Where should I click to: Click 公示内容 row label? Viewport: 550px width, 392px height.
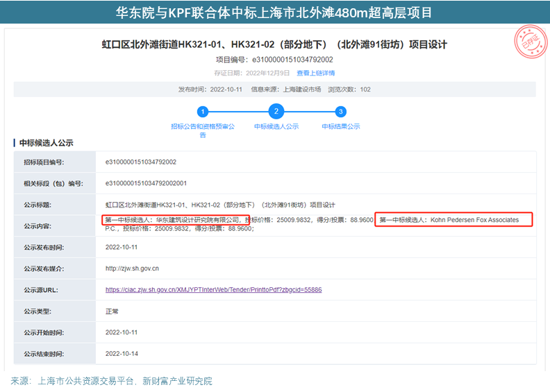pyautogui.click(x=37, y=226)
